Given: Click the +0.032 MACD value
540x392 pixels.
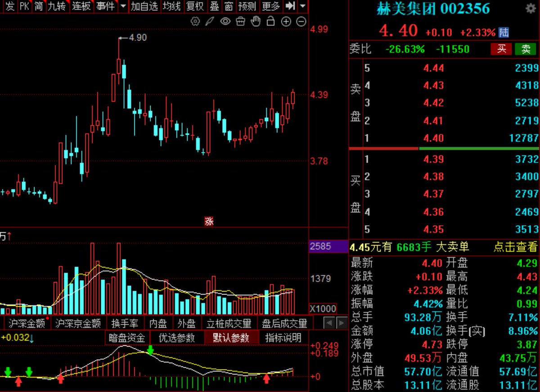Looking at the screenshot, I should [15, 337].
